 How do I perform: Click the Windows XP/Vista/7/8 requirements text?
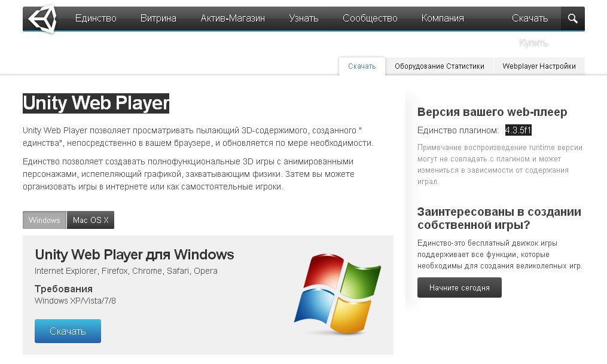point(75,301)
